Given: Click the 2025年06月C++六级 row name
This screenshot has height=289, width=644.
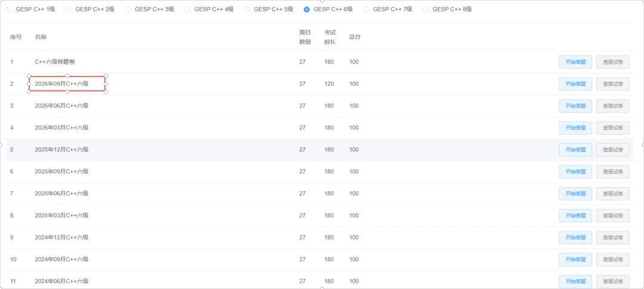Looking at the screenshot, I should [61, 194].
